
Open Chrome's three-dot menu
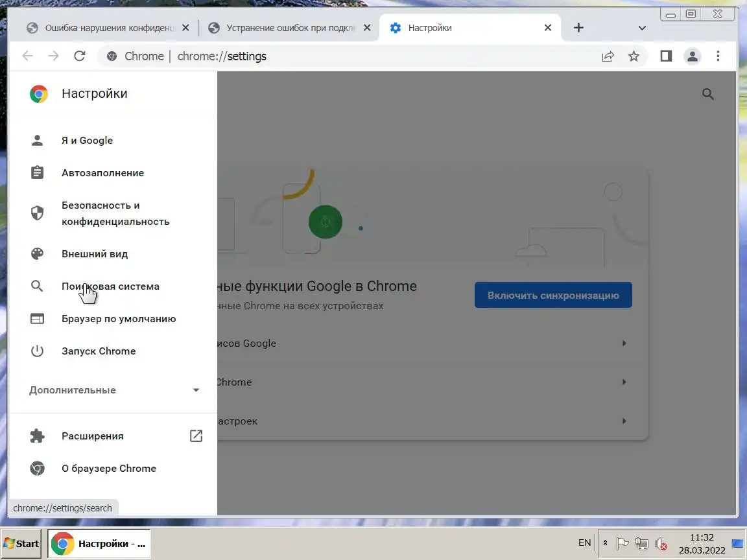pos(718,56)
